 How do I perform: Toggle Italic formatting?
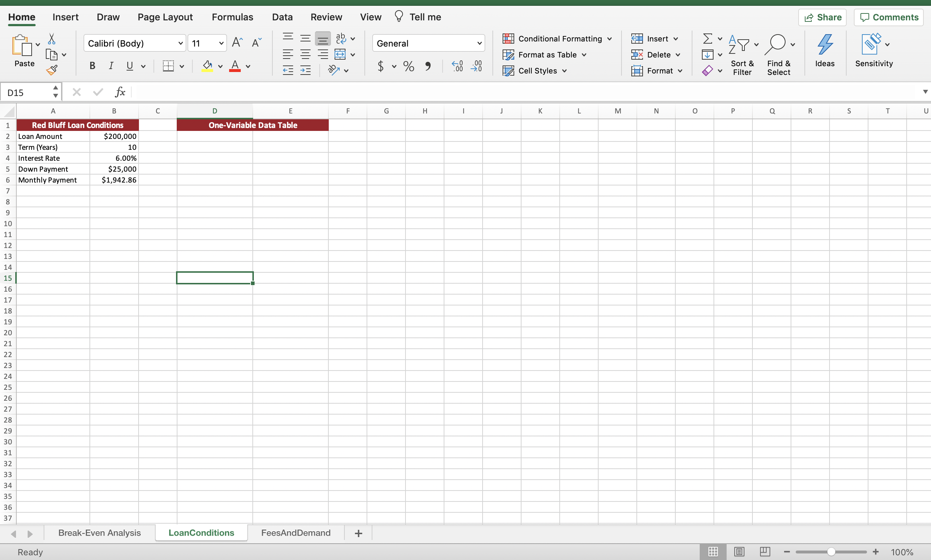[x=111, y=66]
